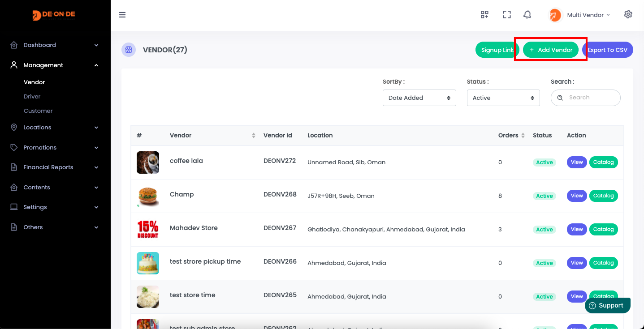644x329 pixels.
Task: Open the Status Active dropdown
Action: (x=503, y=98)
